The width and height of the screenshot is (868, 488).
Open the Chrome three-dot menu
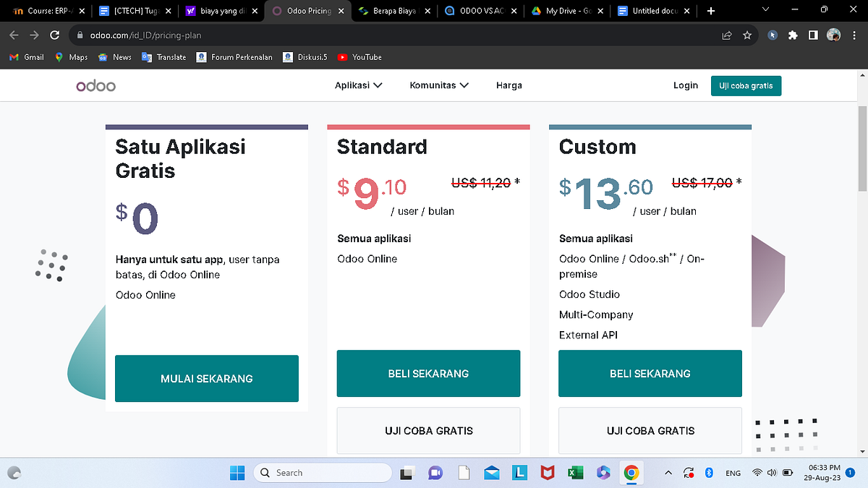(854, 34)
